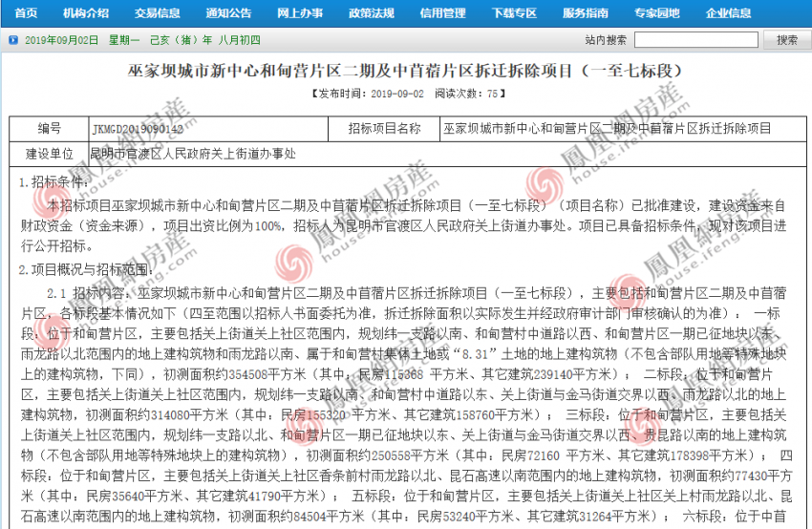This screenshot has width=812, height=529.
Task: Click the text 初测面积约84504平方米
Action: tap(296, 516)
